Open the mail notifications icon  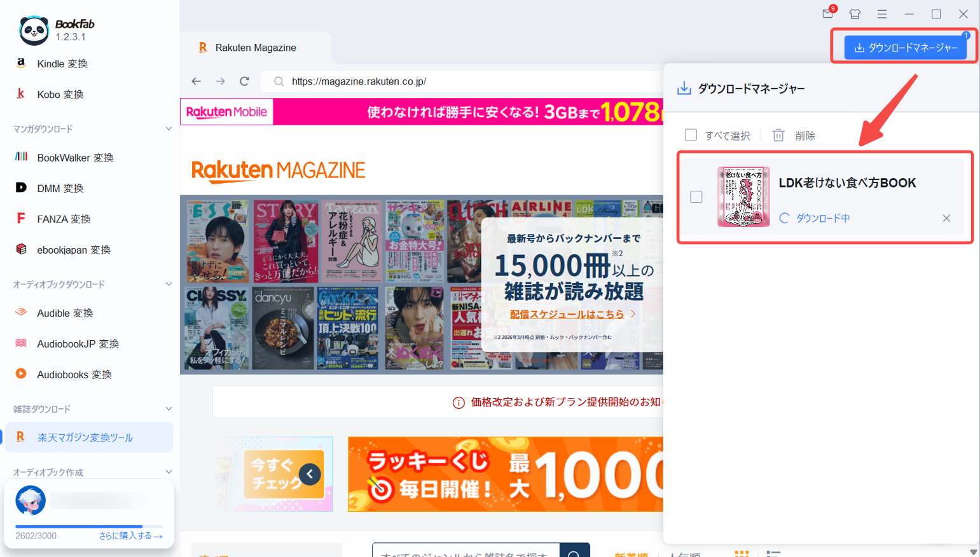[828, 13]
